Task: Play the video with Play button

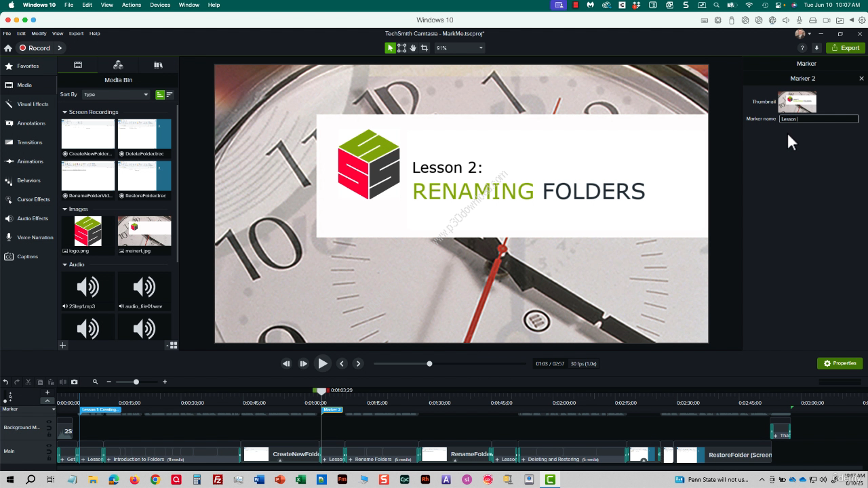Action: [323, 363]
